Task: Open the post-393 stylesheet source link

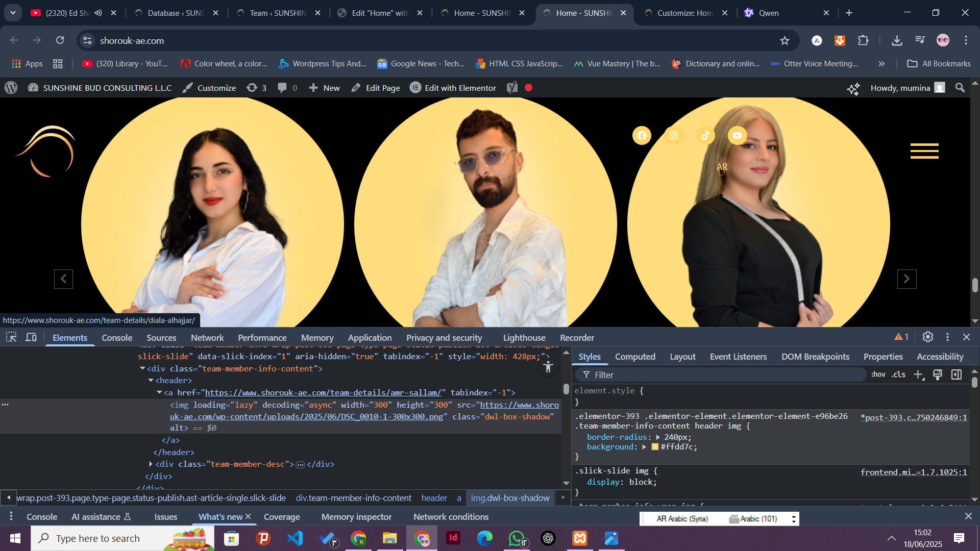Action: [913, 417]
